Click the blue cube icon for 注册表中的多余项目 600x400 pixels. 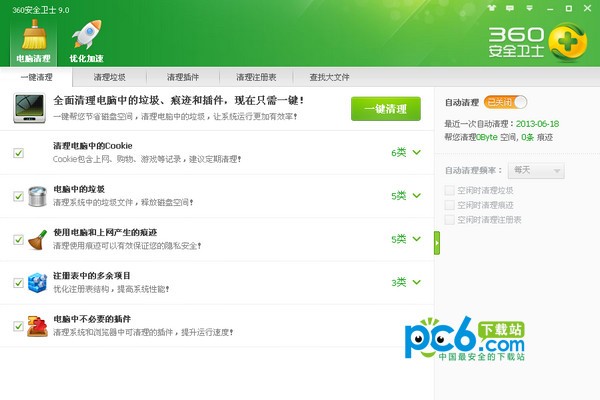click(38, 283)
